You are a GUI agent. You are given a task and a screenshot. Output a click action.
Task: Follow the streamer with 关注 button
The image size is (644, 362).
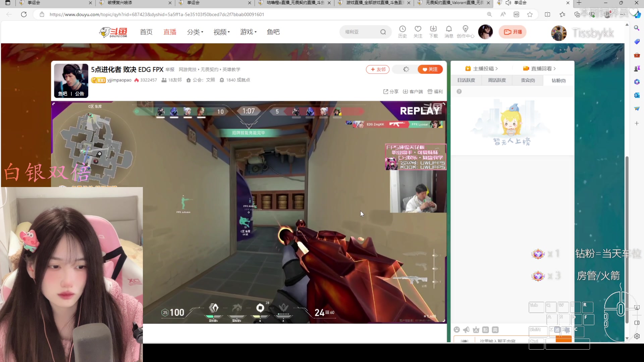[x=430, y=69]
